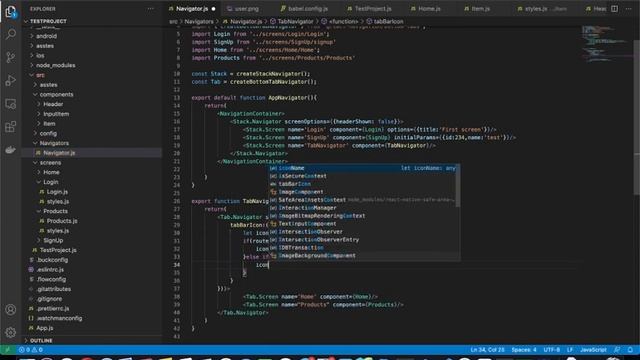This screenshot has width=640, height=360.
Task: Click Navigators breadcrumb segment
Action: 199,21
